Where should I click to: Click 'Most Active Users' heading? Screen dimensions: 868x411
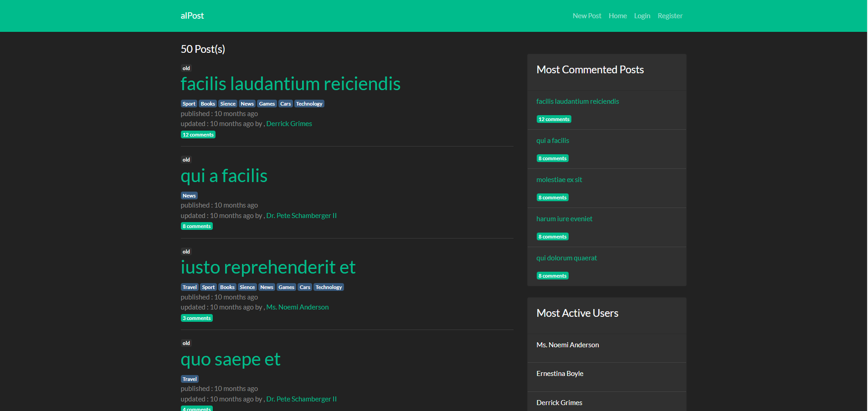(x=577, y=313)
